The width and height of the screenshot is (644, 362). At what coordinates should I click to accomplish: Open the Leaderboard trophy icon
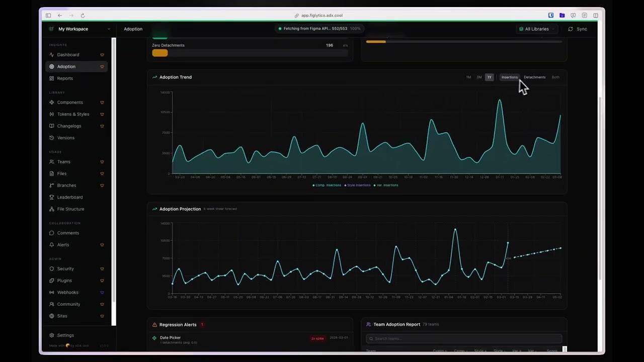coord(52,197)
